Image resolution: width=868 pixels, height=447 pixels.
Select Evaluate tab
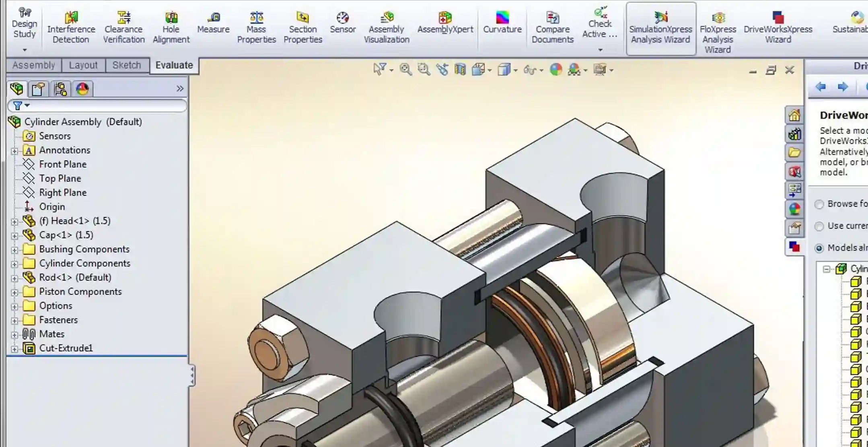(x=174, y=65)
